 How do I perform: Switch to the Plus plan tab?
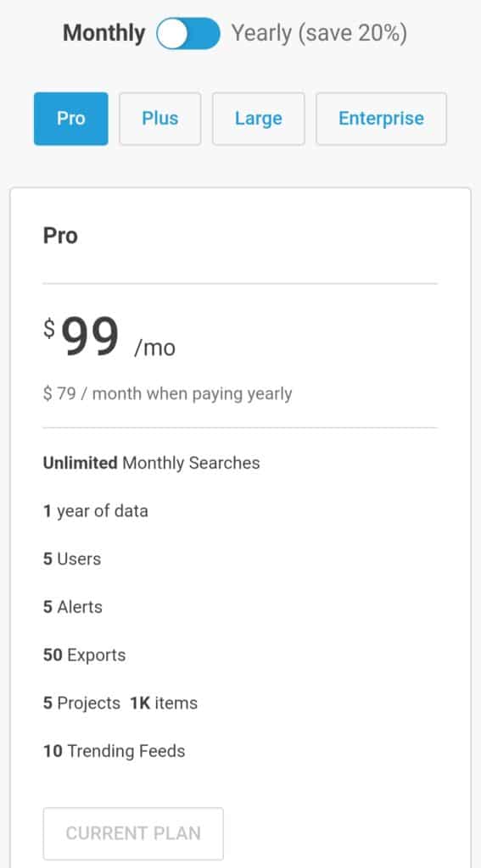[160, 119]
